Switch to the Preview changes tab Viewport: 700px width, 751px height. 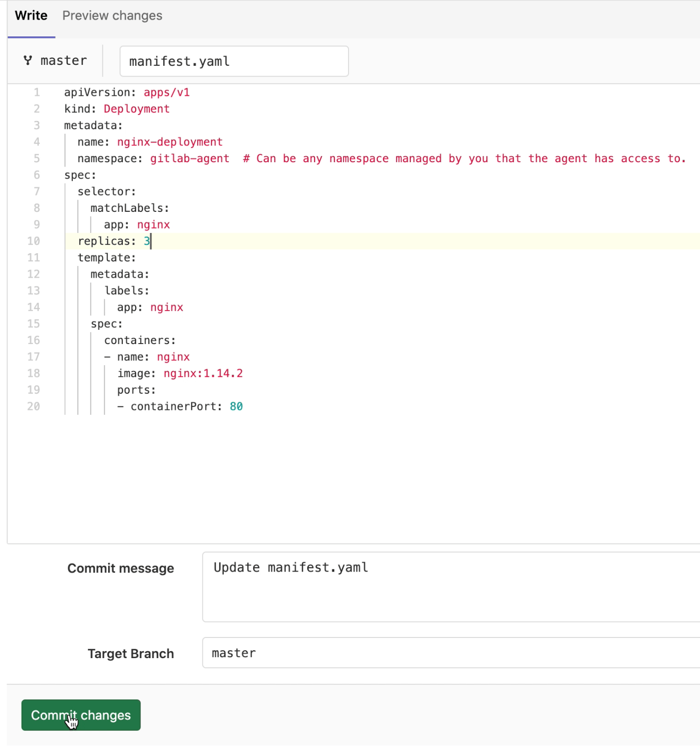click(x=112, y=15)
